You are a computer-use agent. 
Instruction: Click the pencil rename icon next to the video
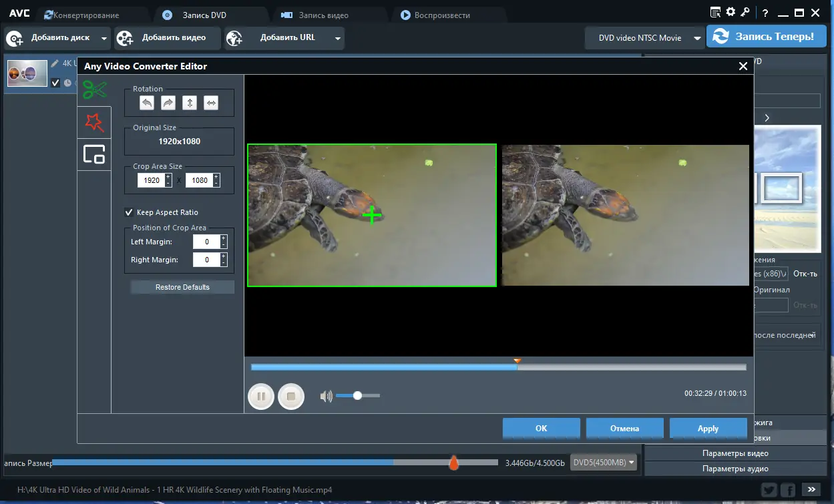[x=55, y=63]
